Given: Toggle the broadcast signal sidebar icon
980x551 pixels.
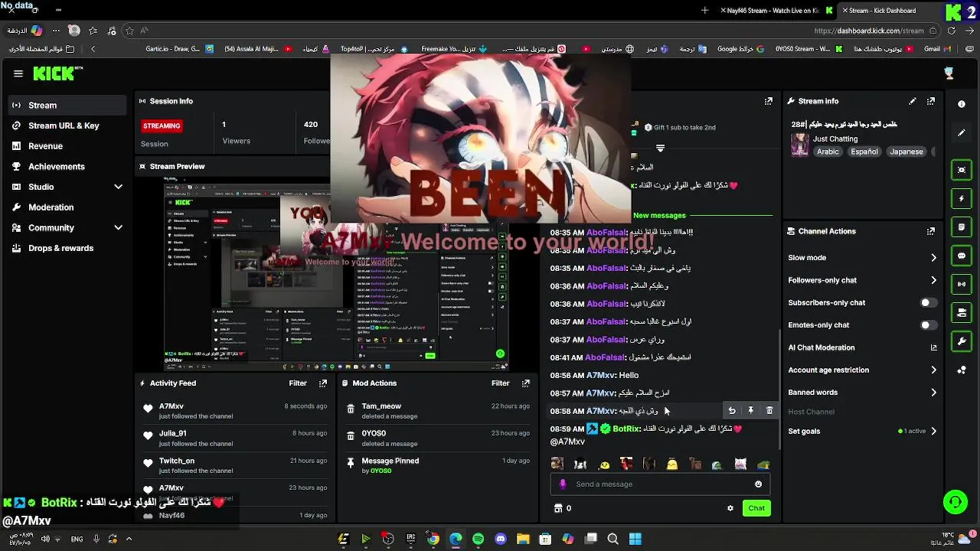Looking at the screenshot, I should 962,284.
